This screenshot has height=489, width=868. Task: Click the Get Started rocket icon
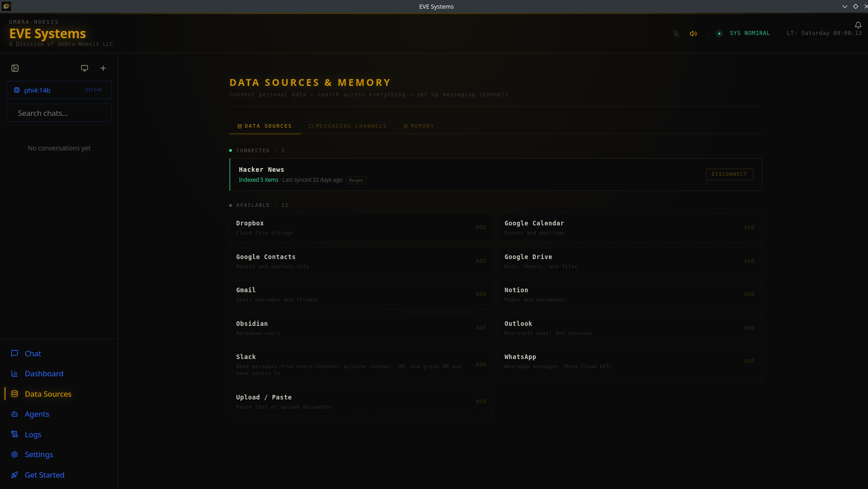[x=15, y=474]
